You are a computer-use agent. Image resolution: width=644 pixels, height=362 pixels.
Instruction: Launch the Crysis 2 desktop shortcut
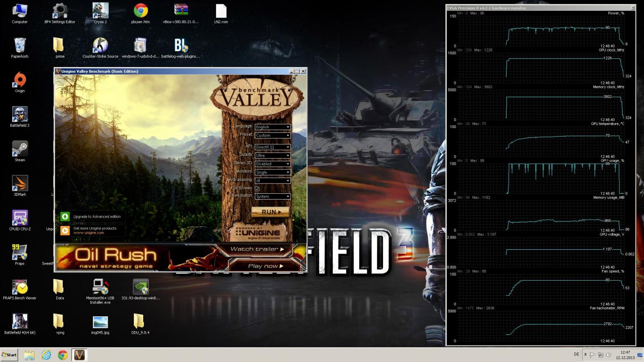click(100, 13)
